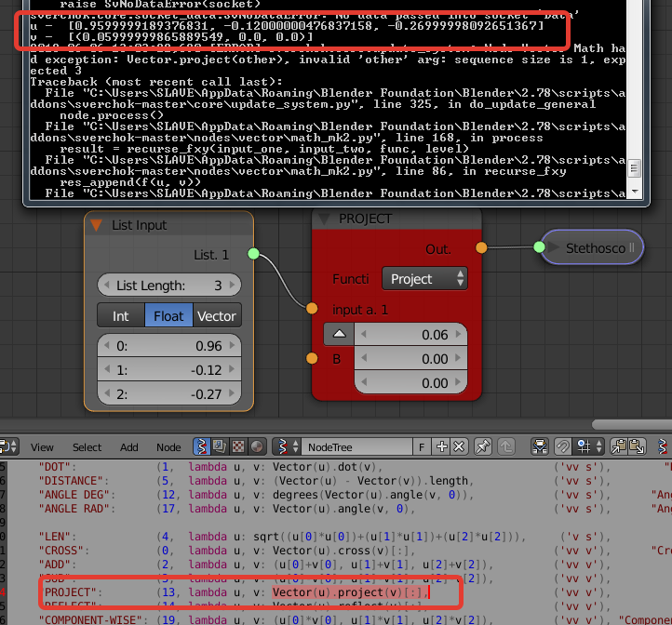Open the snap element type dropdown
Image resolution: width=672 pixels, height=625 pixels.
589,446
